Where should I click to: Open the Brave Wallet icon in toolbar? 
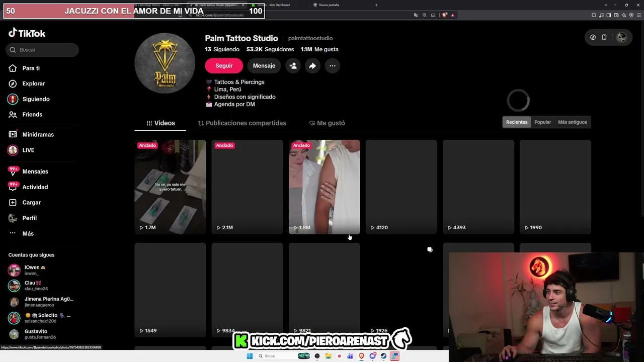[x=617, y=15]
